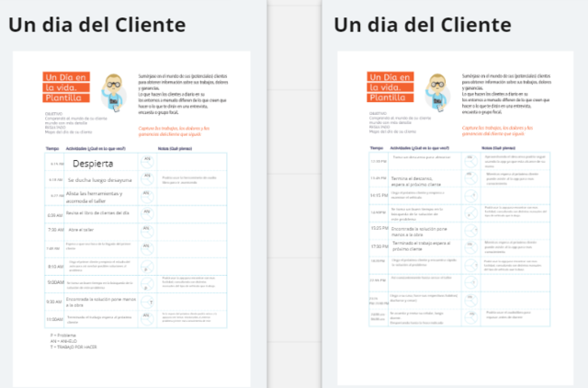Click the 'Despierta' activity in left page

tap(93, 164)
